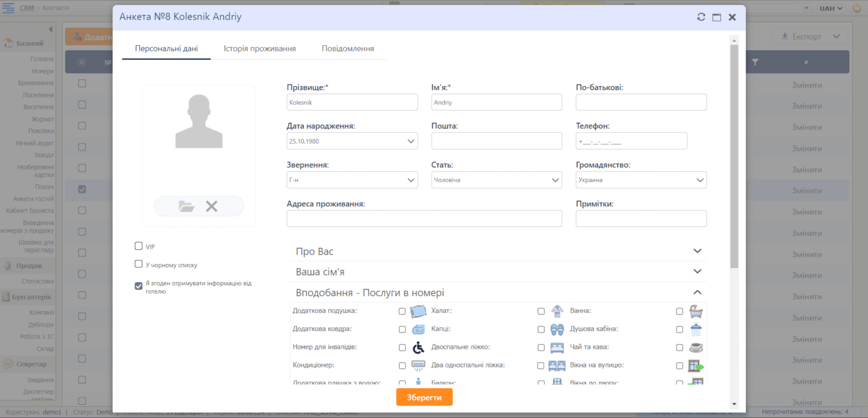Click the slippers icon beside Капці
Screen dimensions: 868x418
point(557,329)
